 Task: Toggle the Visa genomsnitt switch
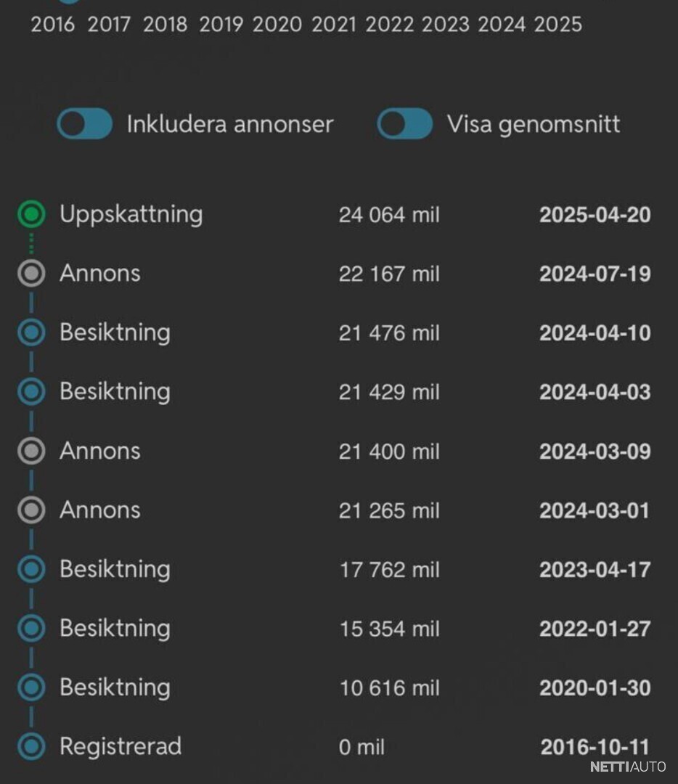tap(404, 124)
